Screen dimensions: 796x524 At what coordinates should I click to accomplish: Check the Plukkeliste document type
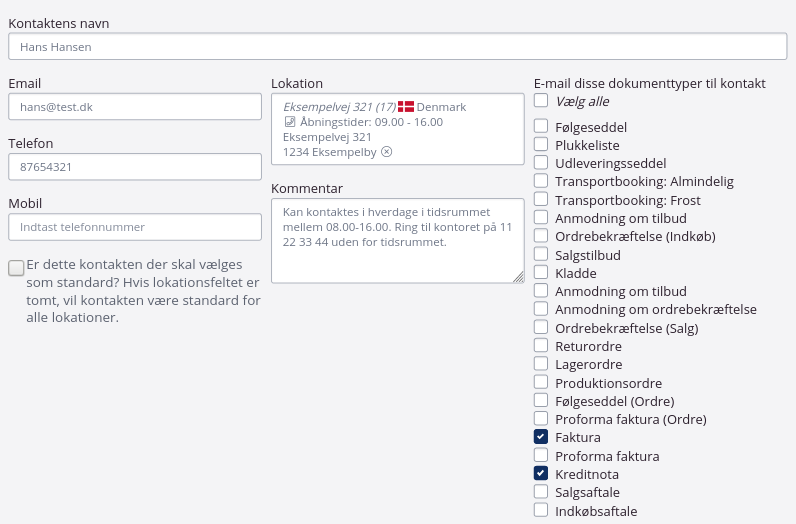tap(541, 145)
